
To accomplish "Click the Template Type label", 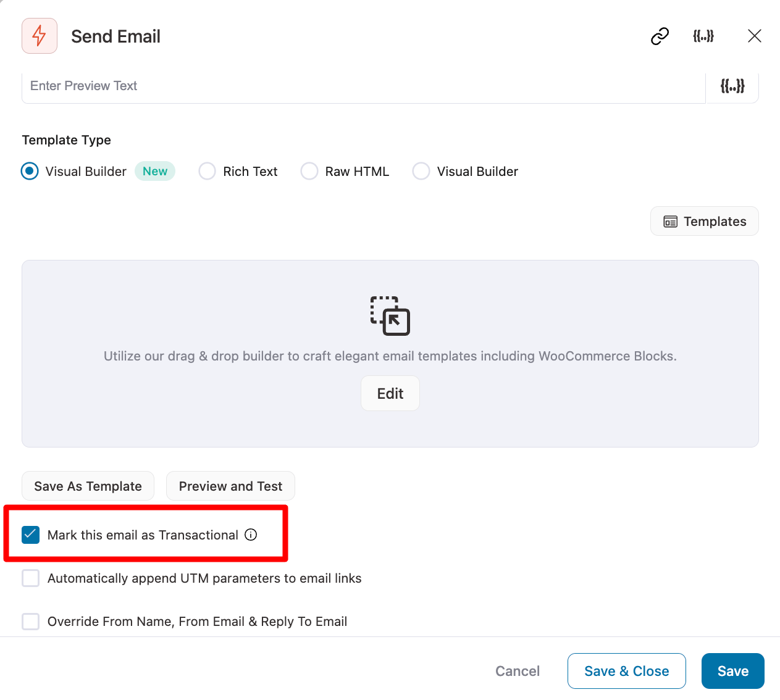I will coord(67,140).
